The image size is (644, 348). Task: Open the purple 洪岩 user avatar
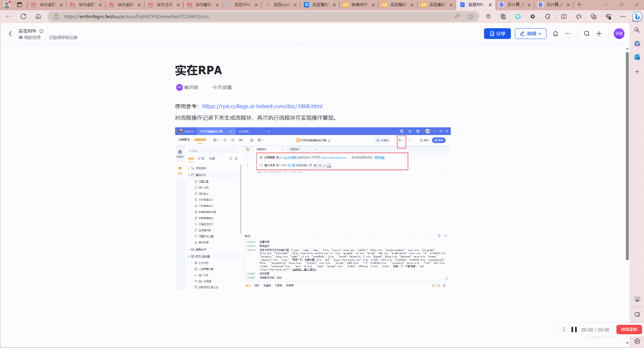619,34
